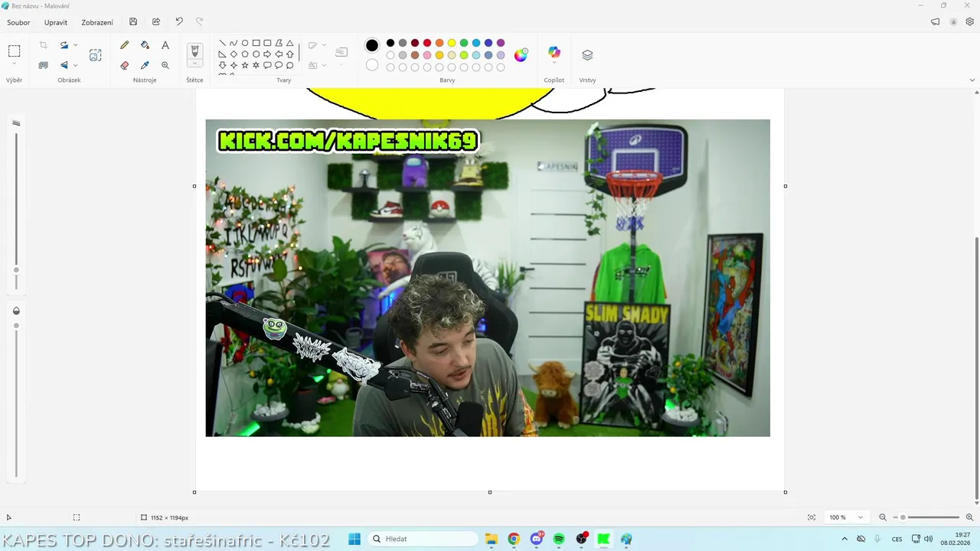This screenshot has width=980, height=551.
Task: Click the large framed-picture icon in Obrázek group
Action: pyautogui.click(x=95, y=55)
